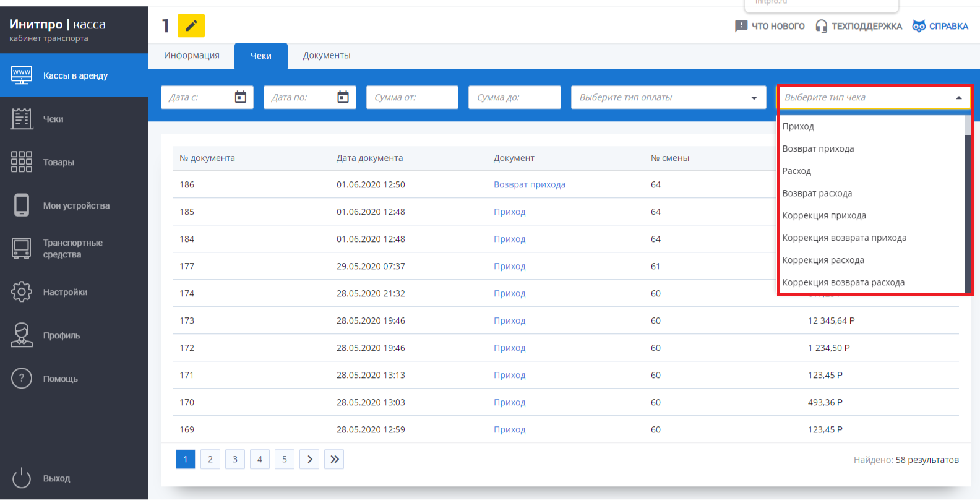
Task: Open the Возврат прихода link for document 186
Action: [x=530, y=184]
